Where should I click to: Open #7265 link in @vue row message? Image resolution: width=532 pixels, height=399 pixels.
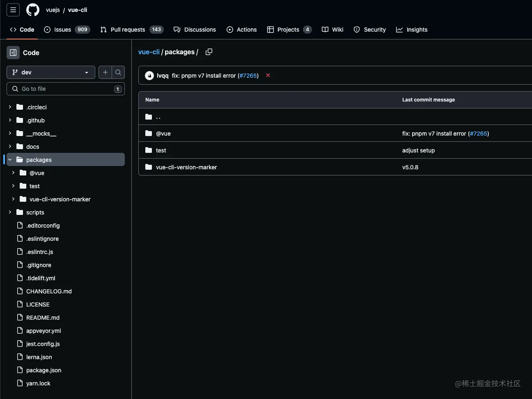point(479,134)
